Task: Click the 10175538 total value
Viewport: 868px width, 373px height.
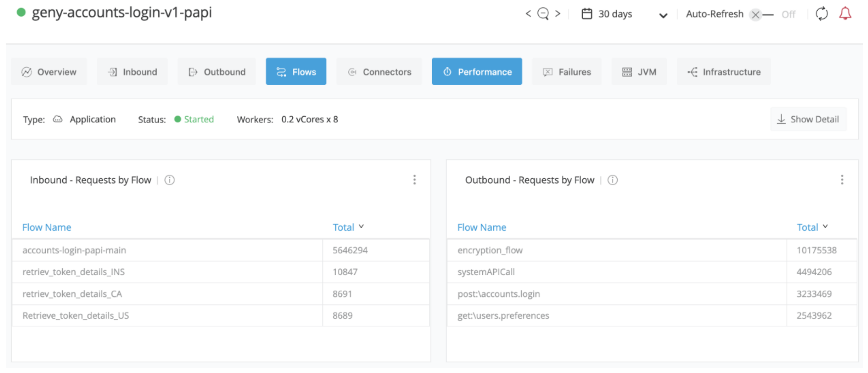Action: coord(817,250)
